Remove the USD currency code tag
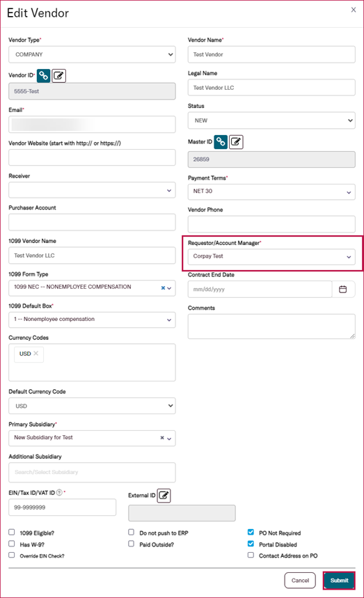Image resolution: width=364 pixels, height=598 pixels. 35,354
